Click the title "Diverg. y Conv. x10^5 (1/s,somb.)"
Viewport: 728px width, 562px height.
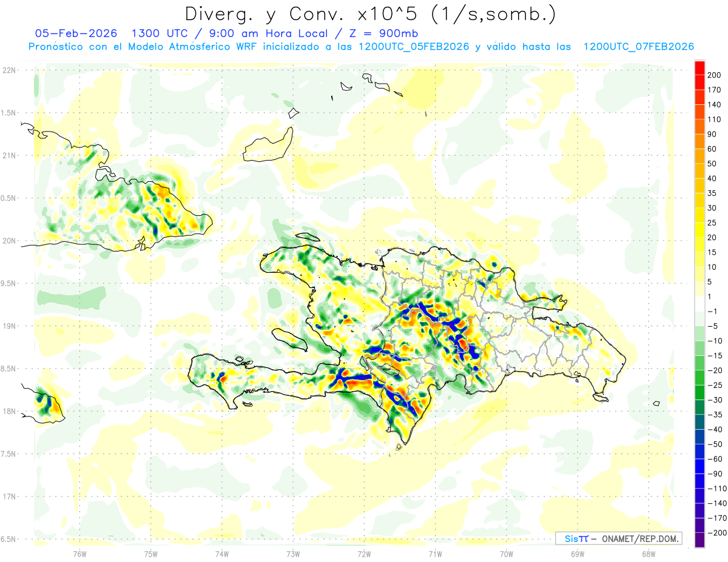[369, 13]
